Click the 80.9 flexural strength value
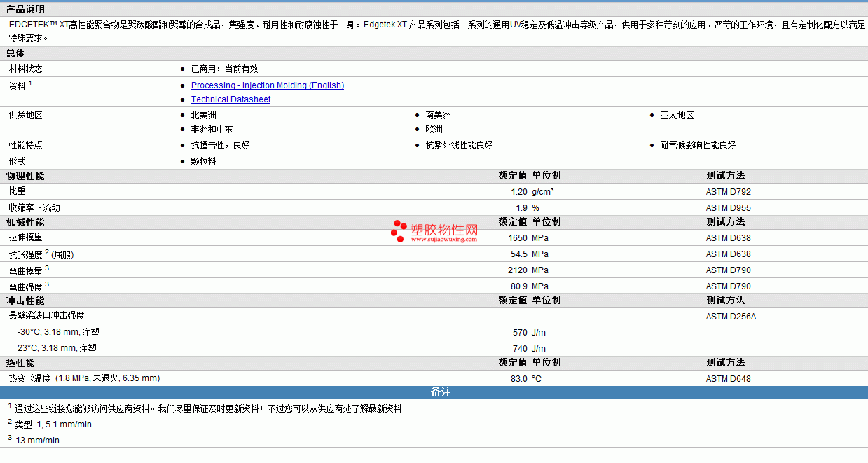This screenshot has width=868, height=463. [519, 286]
